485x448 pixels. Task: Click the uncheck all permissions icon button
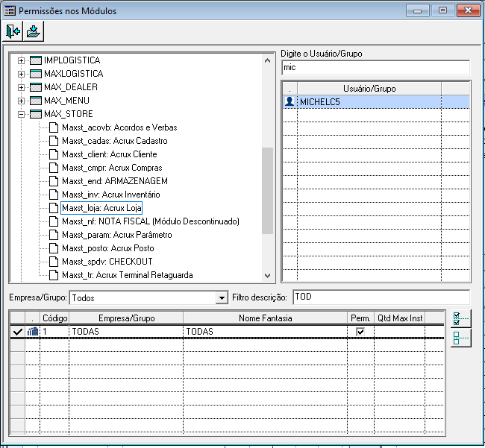[460, 338]
